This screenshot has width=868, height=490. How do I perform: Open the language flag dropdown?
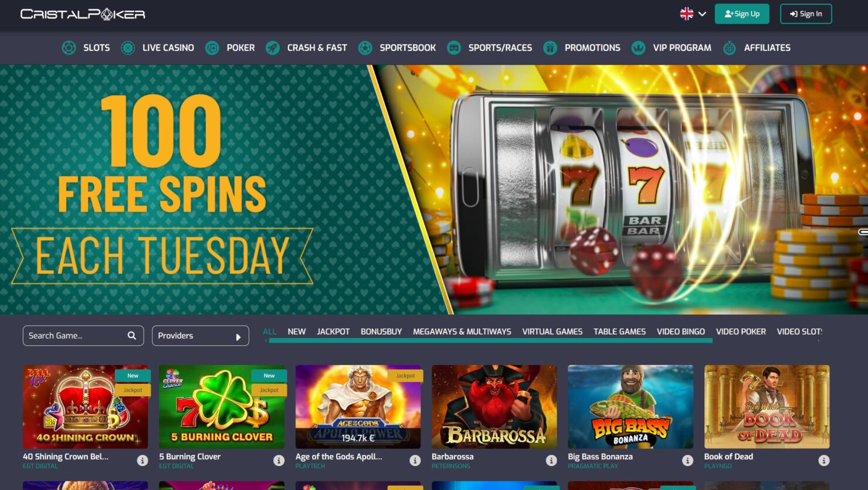pos(693,13)
